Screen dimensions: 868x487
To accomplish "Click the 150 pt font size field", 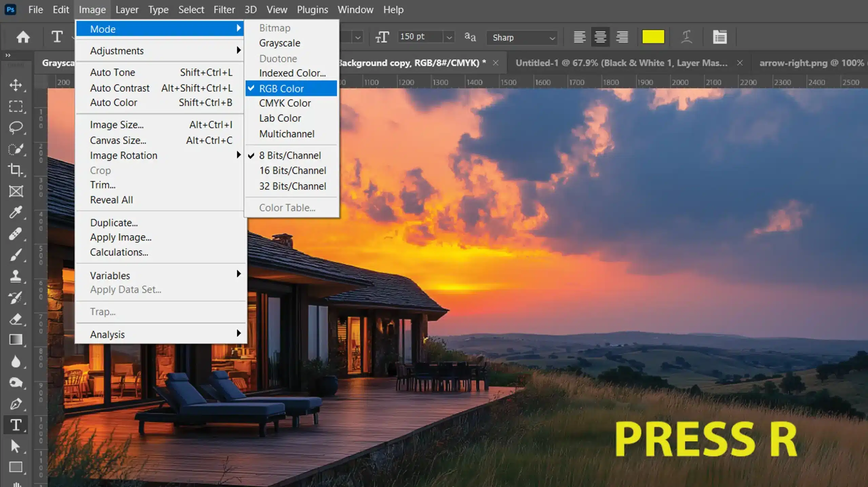I will pyautogui.click(x=420, y=37).
